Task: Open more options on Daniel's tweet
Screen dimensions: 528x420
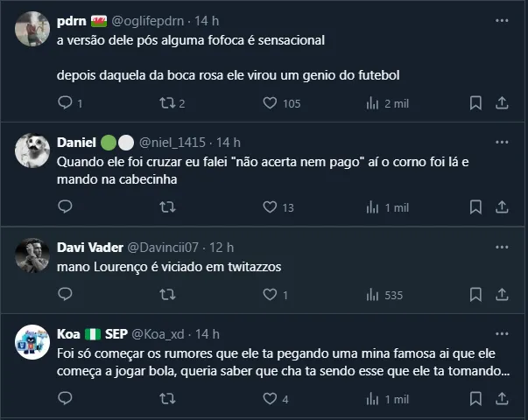Action: click(502, 142)
